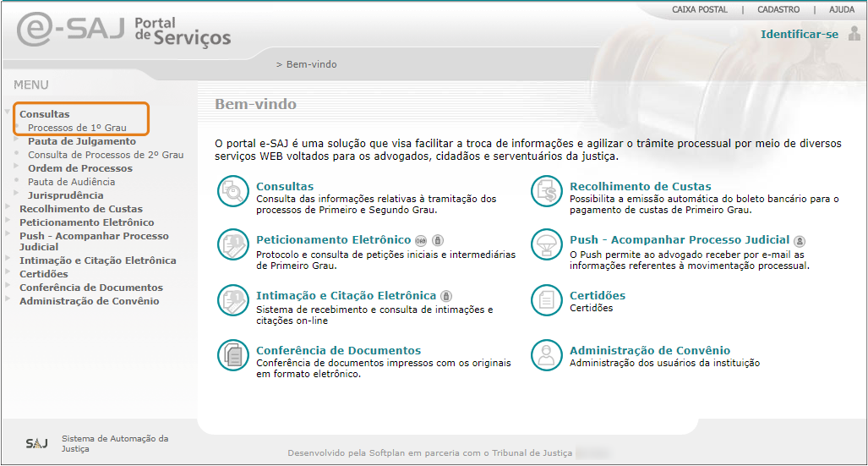Open Intimação e Citação Eletrônica heading link
Screen dimensions: 868x466
click(x=346, y=296)
